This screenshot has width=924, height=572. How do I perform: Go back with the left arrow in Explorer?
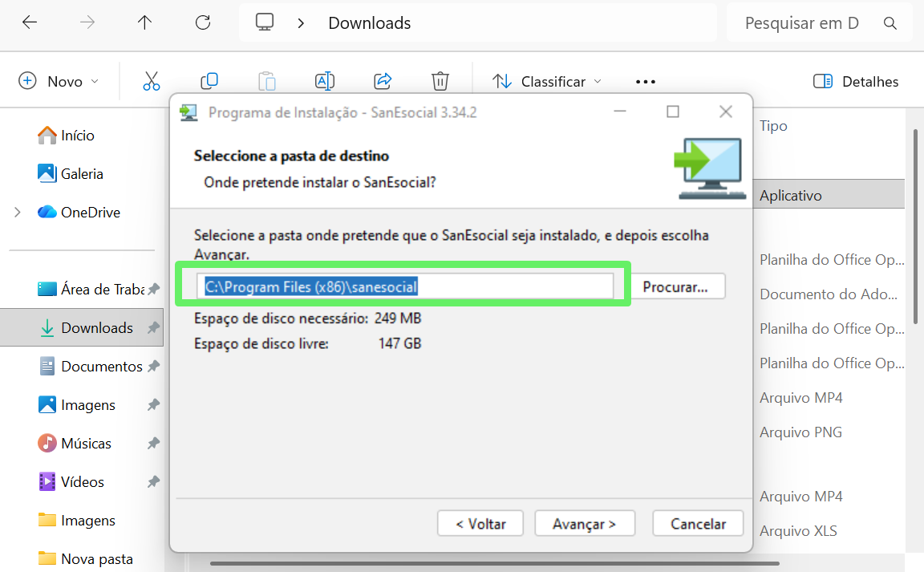(x=30, y=22)
